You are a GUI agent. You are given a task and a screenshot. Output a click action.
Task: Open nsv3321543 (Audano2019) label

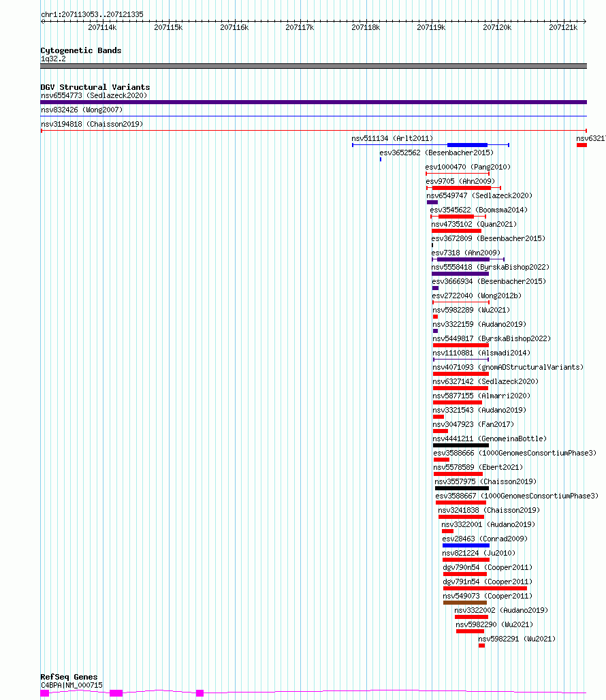[480, 410]
